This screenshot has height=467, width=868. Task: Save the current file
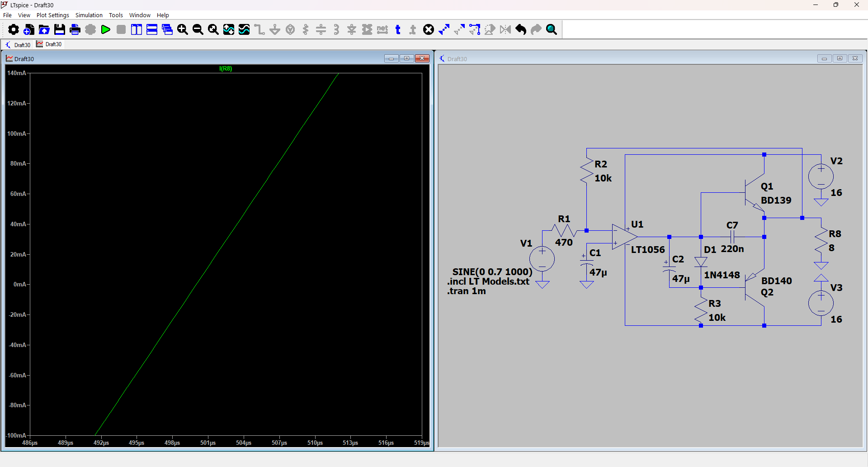(x=60, y=30)
